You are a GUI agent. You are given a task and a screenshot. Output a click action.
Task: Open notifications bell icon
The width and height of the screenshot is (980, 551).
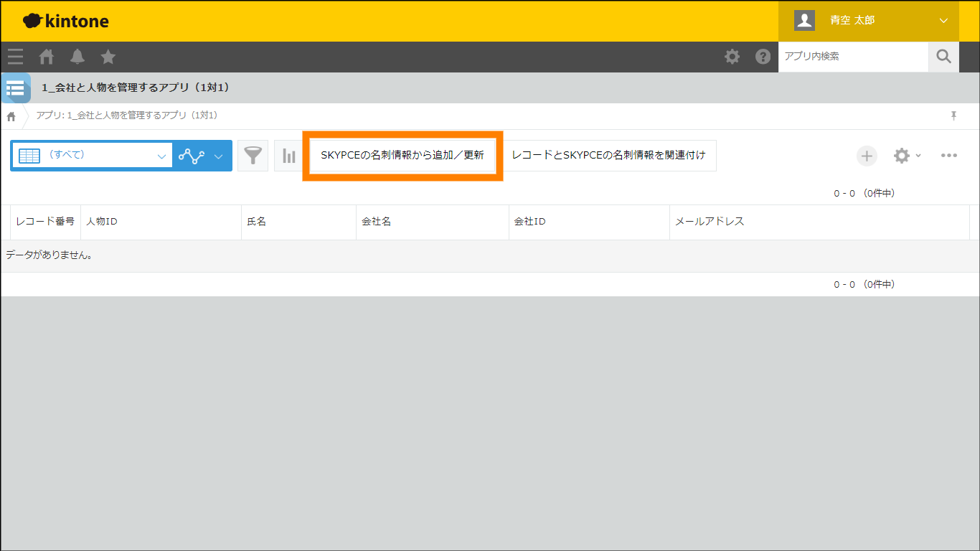coord(77,57)
